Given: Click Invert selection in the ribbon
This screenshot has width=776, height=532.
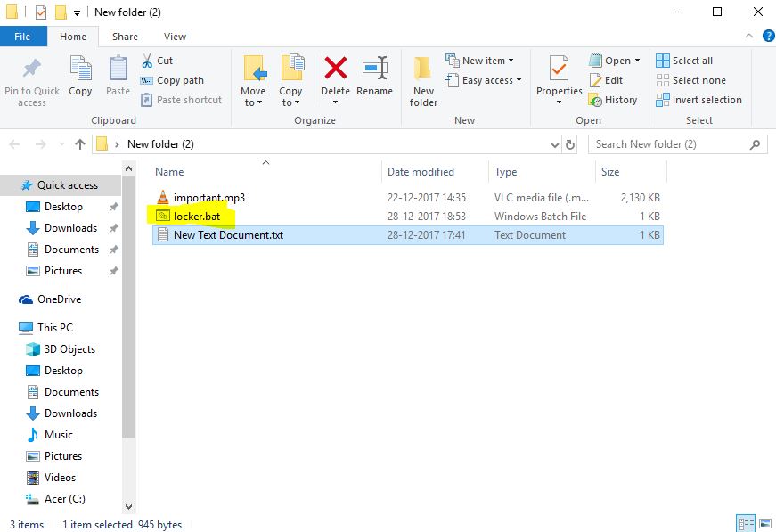Looking at the screenshot, I should point(698,100).
